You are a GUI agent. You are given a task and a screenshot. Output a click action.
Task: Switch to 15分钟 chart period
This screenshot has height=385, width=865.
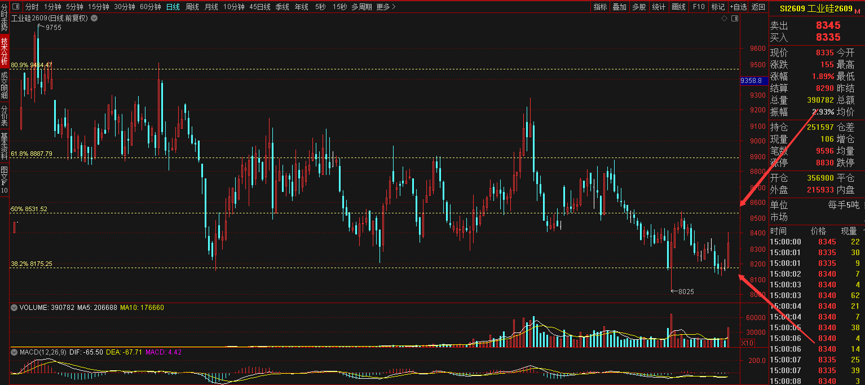point(98,7)
